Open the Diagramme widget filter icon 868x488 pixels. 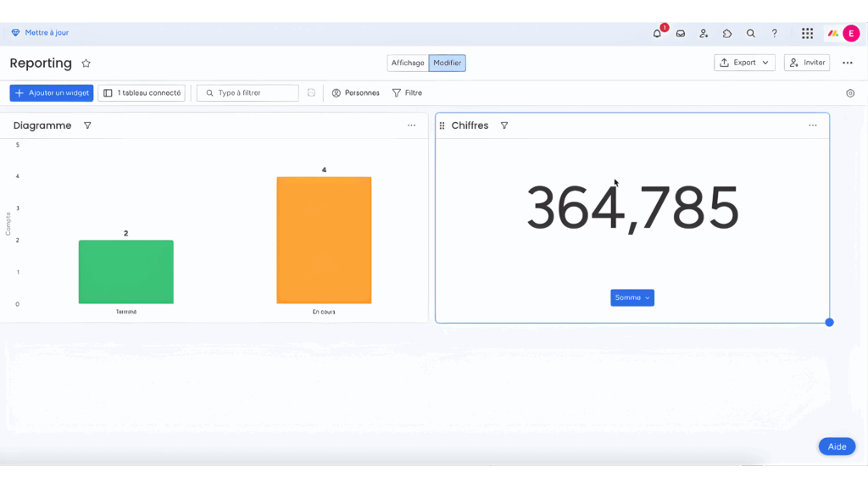(87, 125)
